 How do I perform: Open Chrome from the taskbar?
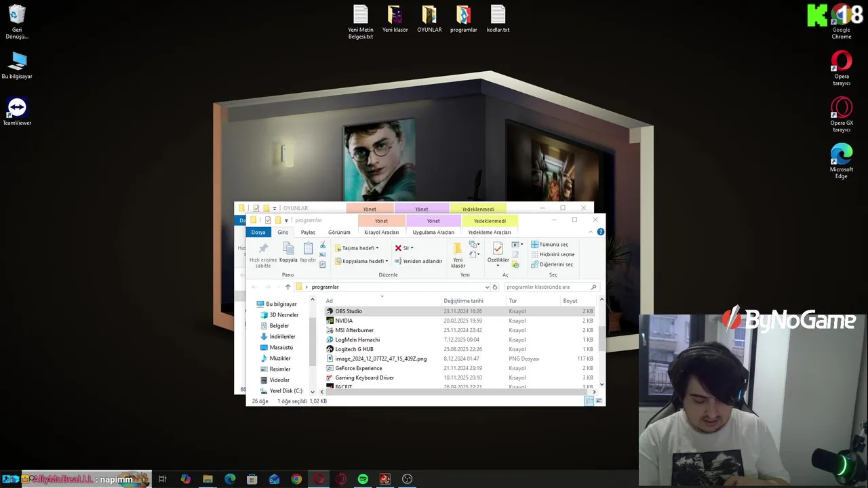[x=296, y=479]
